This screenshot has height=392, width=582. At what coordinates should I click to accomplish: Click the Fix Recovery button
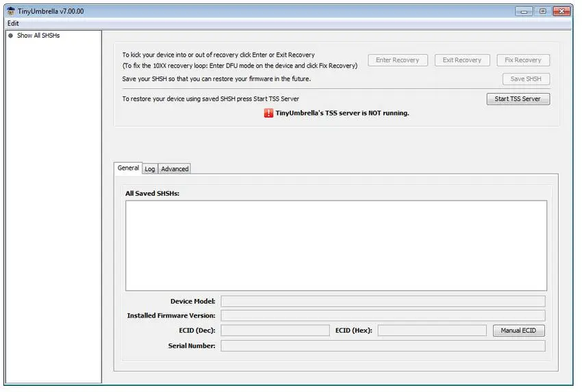coord(523,60)
